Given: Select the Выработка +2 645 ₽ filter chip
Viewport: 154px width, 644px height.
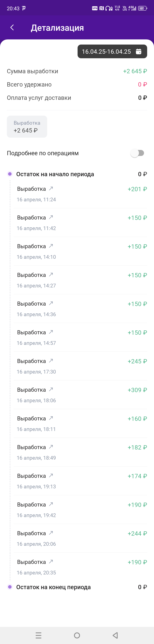Looking at the screenshot, I should click(x=27, y=127).
